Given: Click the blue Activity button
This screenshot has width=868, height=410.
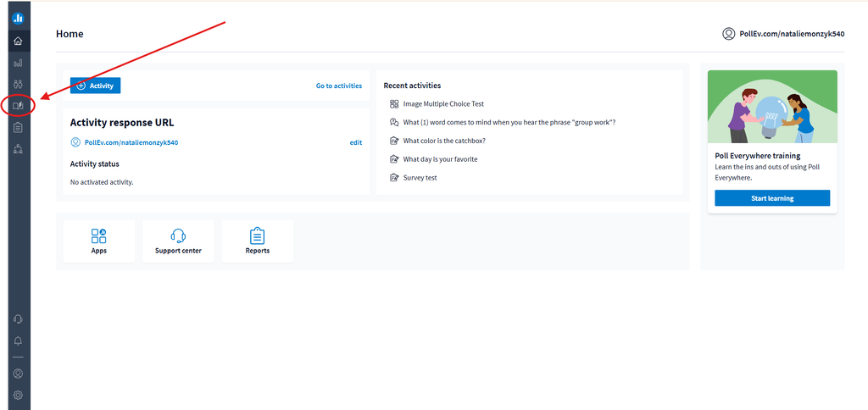Looking at the screenshot, I should click(96, 86).
